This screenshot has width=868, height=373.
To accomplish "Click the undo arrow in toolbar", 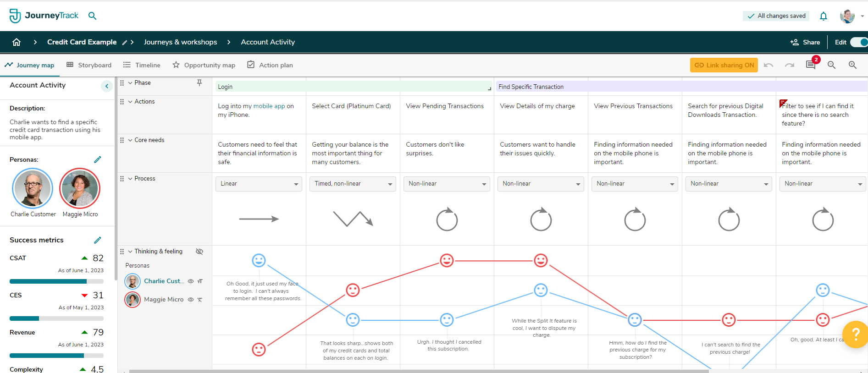I will click(x=768, y=65).
